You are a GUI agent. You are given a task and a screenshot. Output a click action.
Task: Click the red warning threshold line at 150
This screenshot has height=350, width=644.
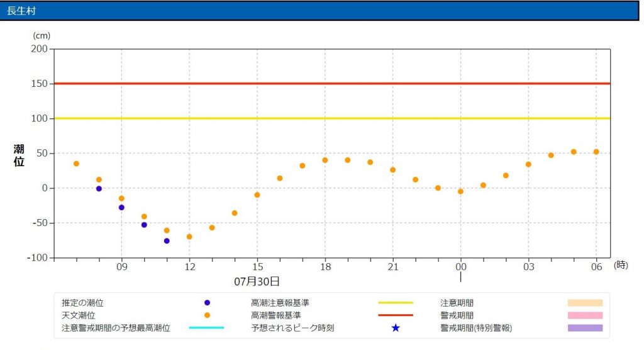tap(332, 84)
